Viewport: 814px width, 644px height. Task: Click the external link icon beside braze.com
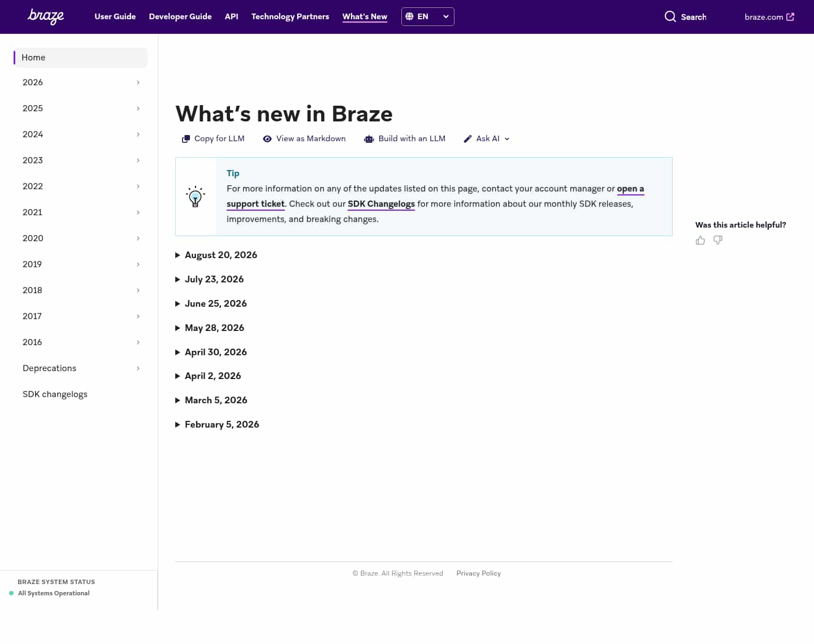(x=790, y=17)
